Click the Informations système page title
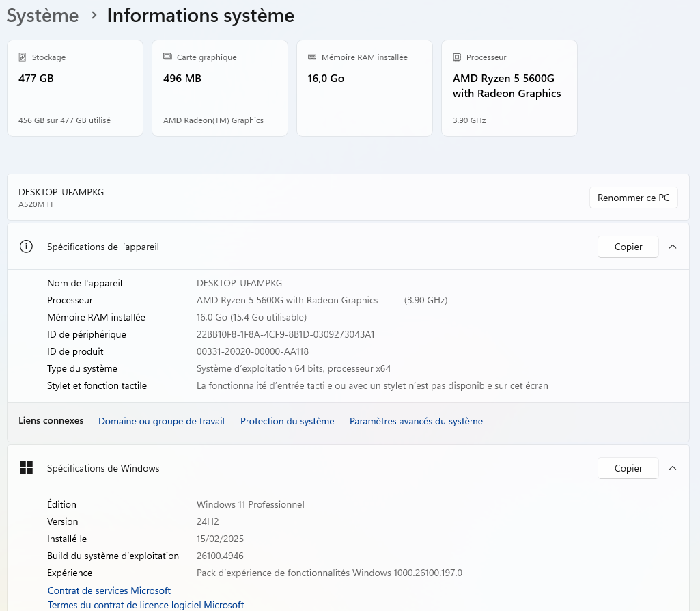This screenshot has height=611, width=700. [x=201, y=16]
